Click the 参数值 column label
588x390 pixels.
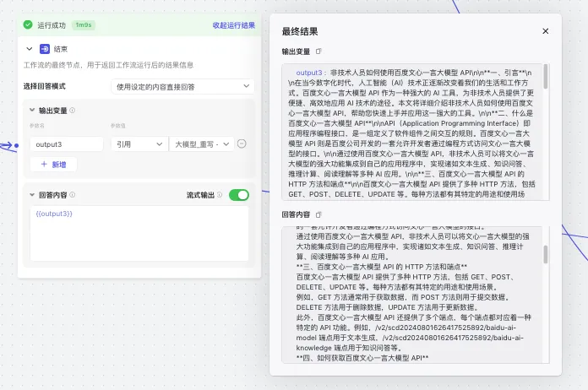pyautogui.click(x=117, y=126)
